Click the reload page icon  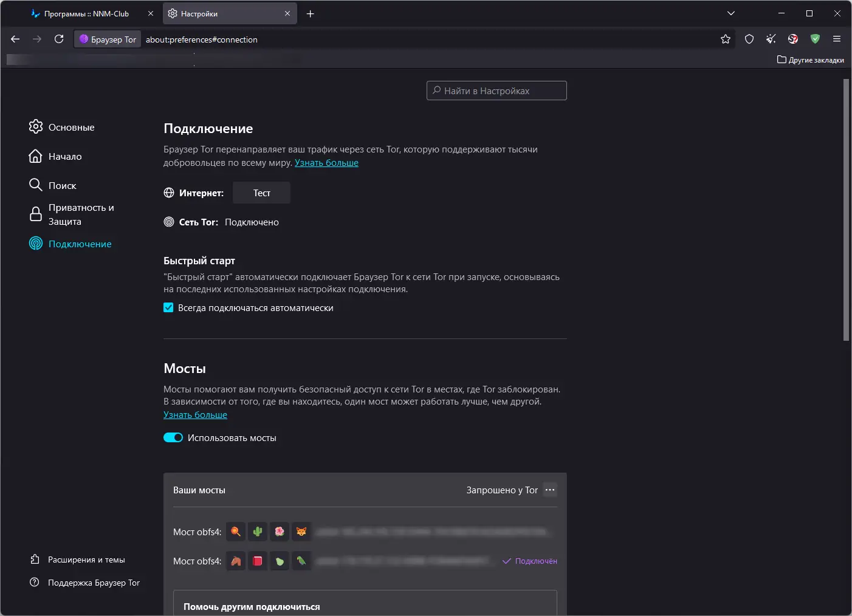click(59, 39)
